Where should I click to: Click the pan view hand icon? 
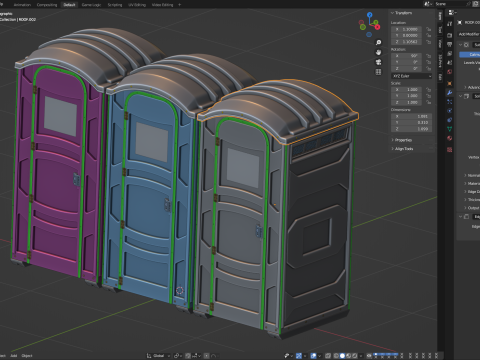(378, 52)
